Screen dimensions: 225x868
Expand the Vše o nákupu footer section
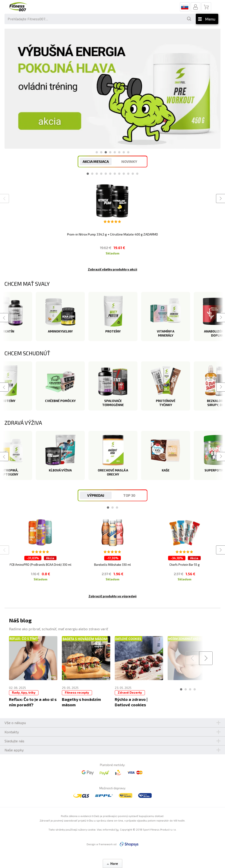click(x=112, y=723)
